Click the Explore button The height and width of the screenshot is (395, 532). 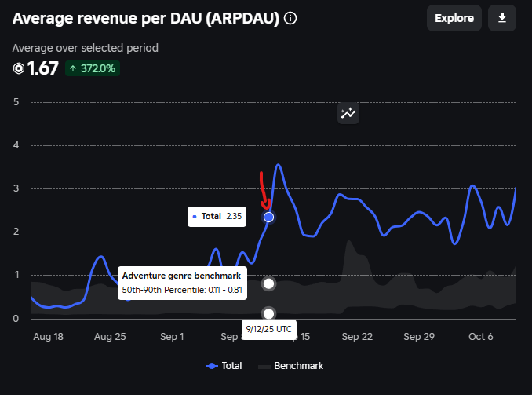pyautogui.click(x=454, y=18)
